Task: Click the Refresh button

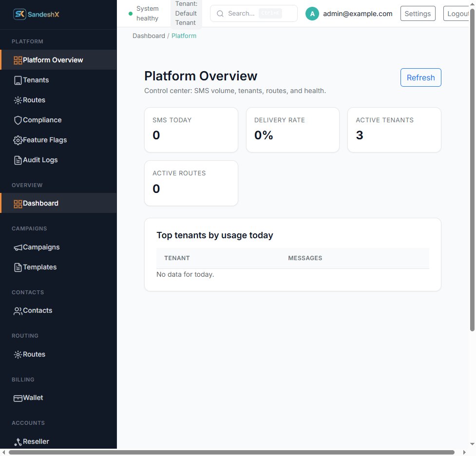Action: 421,77
